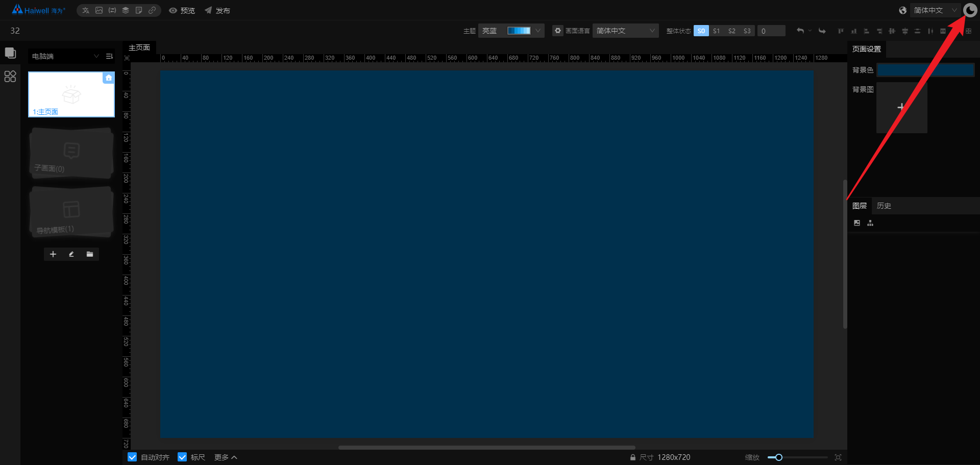Expand the undo history dropdown arrow
The image size is (980, 465).
(810, 31)
